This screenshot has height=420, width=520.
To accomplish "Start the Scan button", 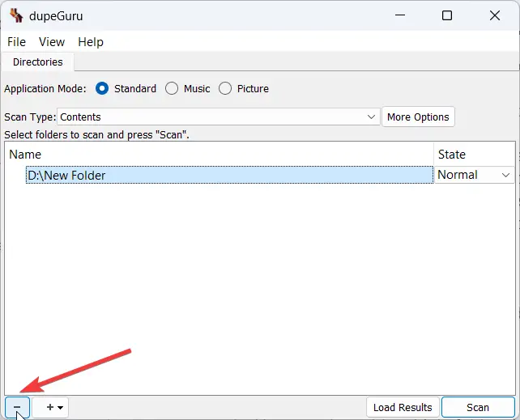I will point(478,407).
